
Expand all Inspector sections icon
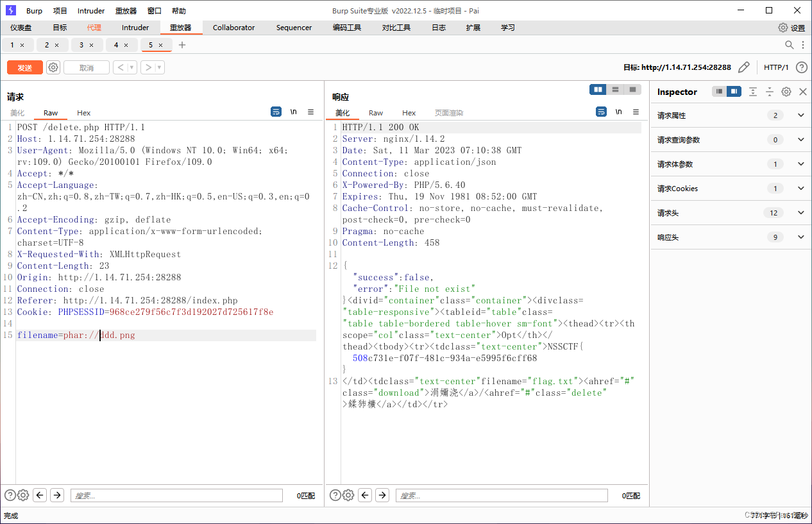[753, 92]
